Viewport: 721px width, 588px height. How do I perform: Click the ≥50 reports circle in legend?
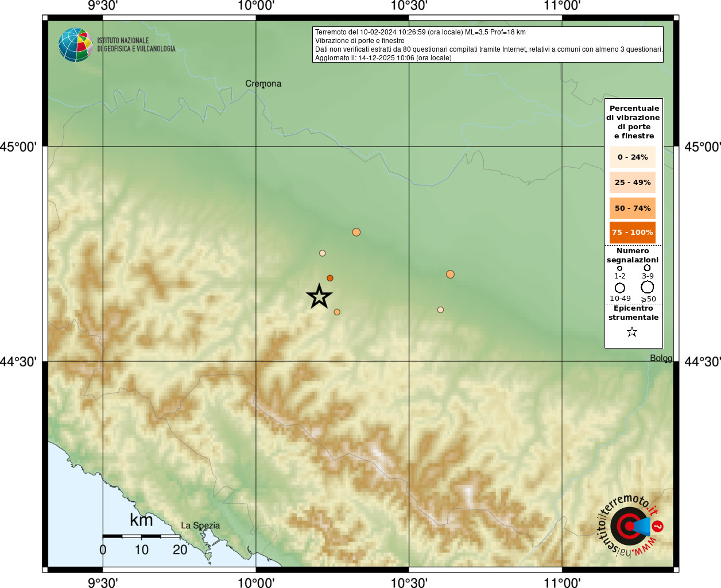pyautogui.click(x=648, y=287)
